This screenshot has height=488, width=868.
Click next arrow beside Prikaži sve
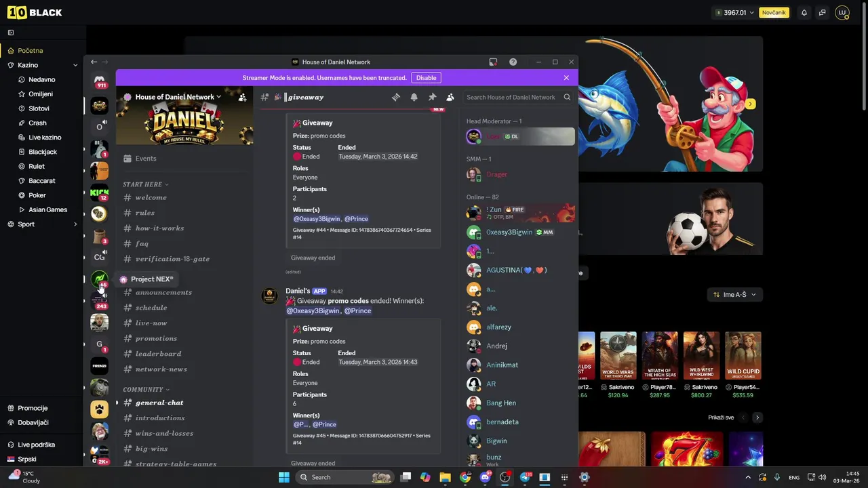757,418
